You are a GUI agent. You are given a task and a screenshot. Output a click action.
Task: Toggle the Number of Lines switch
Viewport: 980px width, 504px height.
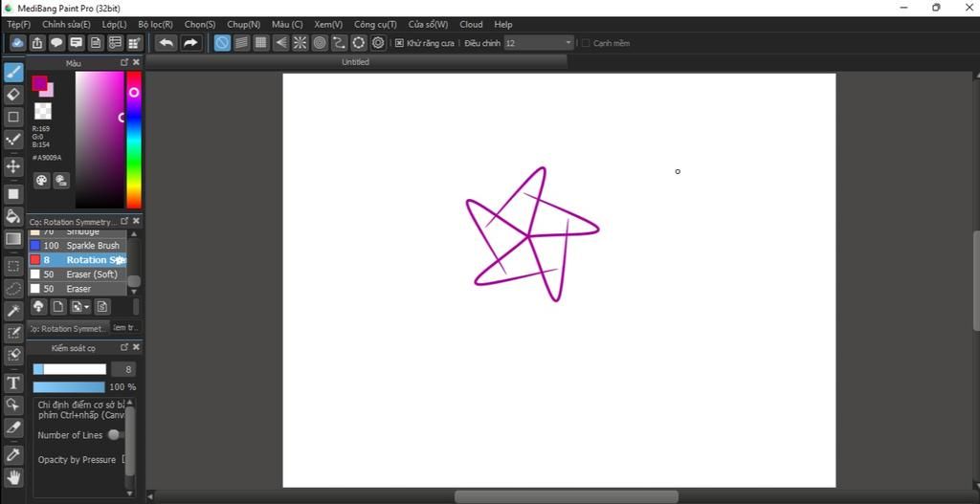click(x=115, y=435)
